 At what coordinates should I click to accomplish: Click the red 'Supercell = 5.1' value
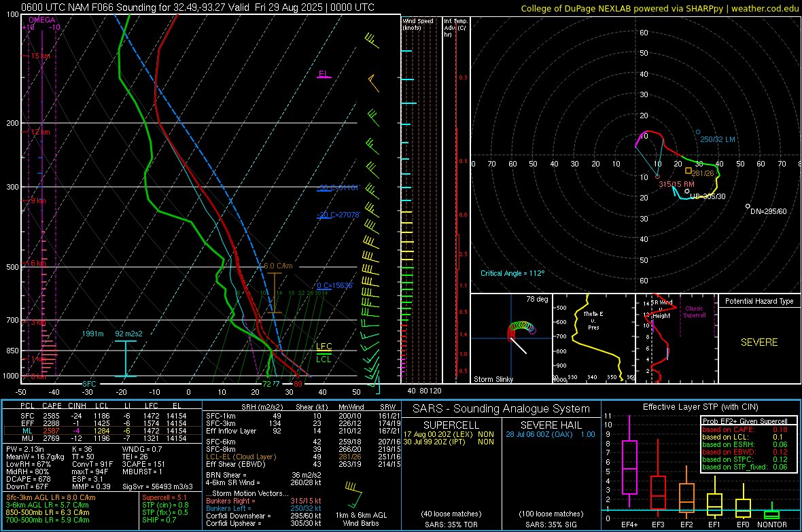click(164, 497)
